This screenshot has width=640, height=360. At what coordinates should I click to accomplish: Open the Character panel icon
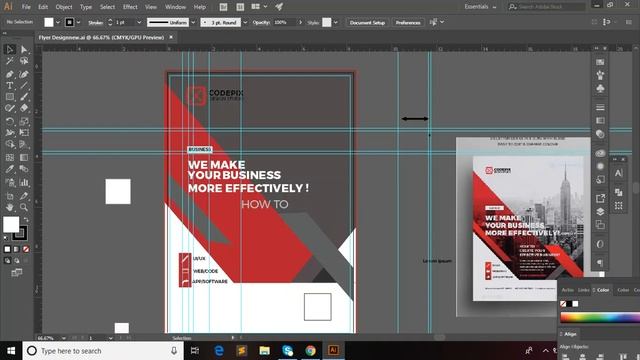pos(619,173)
